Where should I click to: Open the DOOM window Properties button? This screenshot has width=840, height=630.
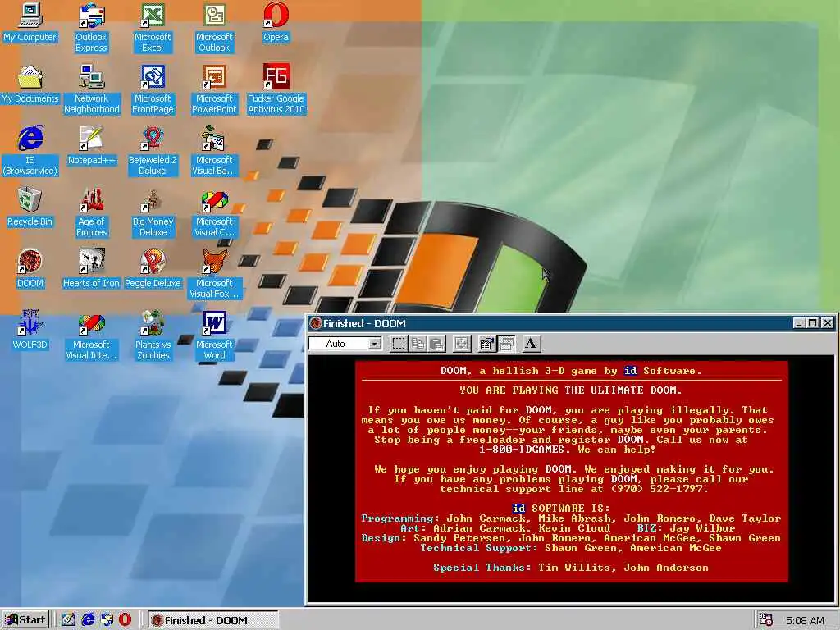click(x=486, y=344)
